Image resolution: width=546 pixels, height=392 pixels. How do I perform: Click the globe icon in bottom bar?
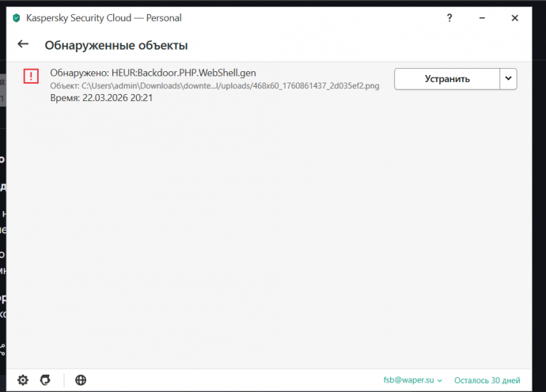[x=81, y=380]
